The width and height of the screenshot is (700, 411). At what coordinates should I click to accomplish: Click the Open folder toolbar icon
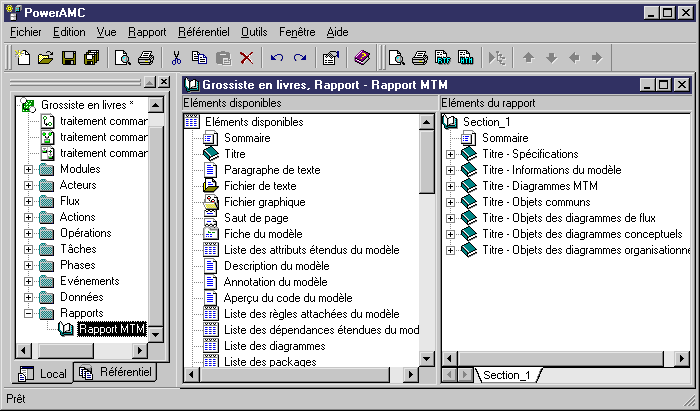point(46,58)
